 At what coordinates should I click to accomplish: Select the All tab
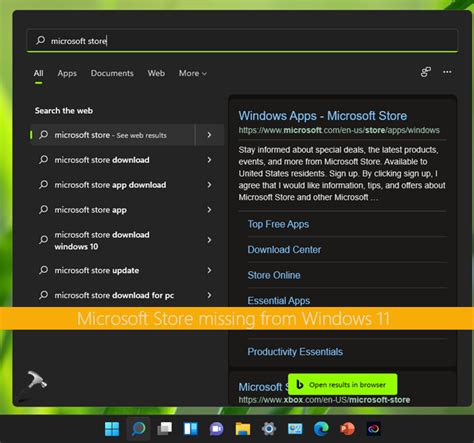[x=38, y=73]
